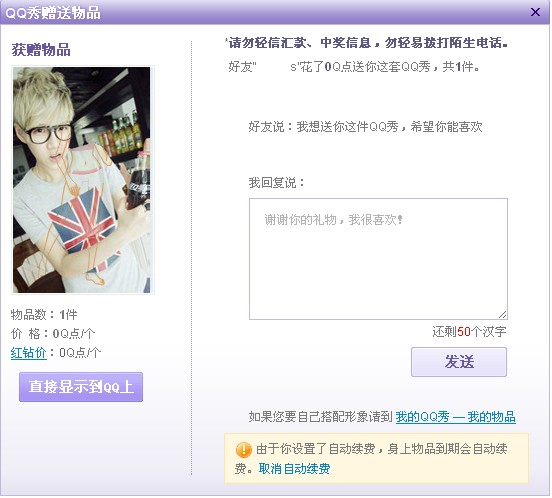Screen dimensions: 552x498
Task: Close the QQ秀赠送物品 dialog
Action: (535, 12)
